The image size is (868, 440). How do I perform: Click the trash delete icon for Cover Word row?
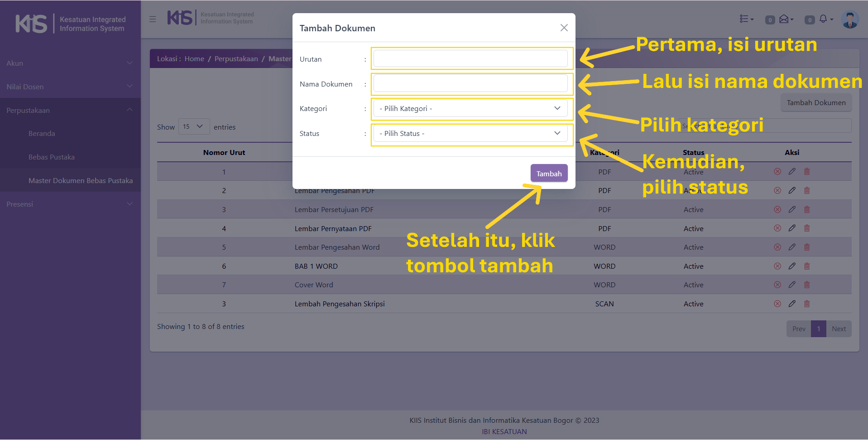pos(806,285)
